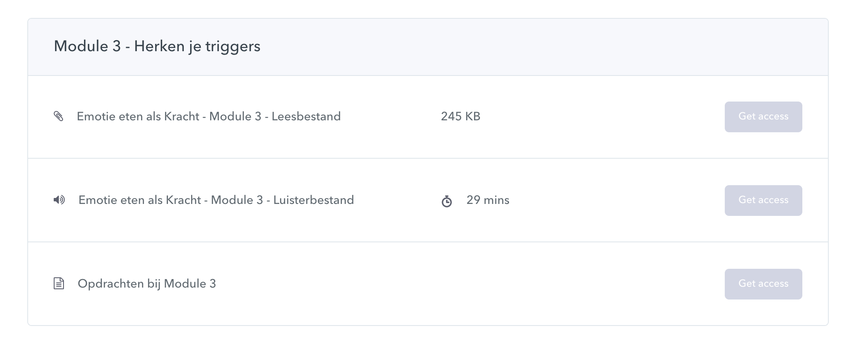Select the Module 3 - Herken je triggers title text
This screenshot has height=349, width=868.
click(x=157, y=46)
